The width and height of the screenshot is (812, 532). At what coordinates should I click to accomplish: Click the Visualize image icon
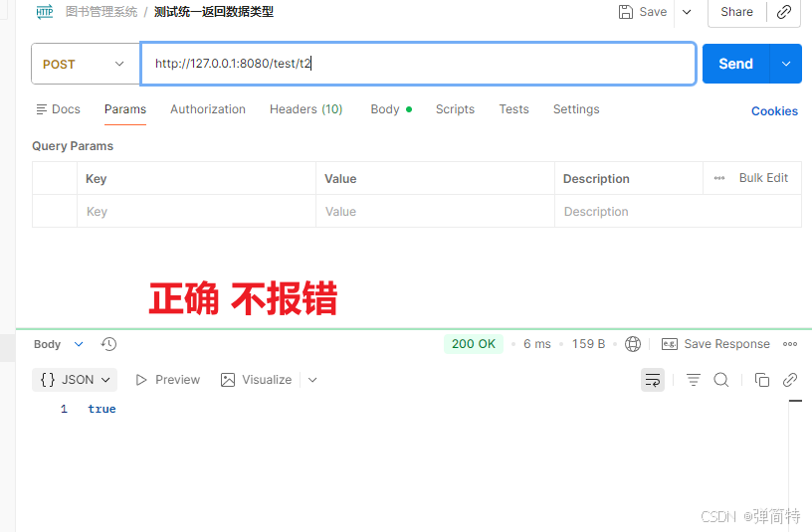coord(228,380)
